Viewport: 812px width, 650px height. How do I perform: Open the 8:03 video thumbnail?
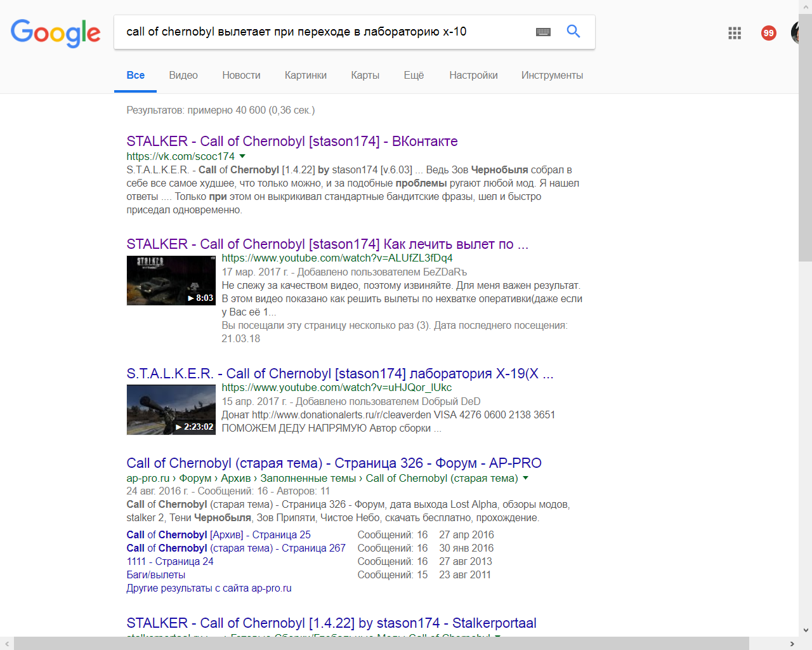[171, 281]
